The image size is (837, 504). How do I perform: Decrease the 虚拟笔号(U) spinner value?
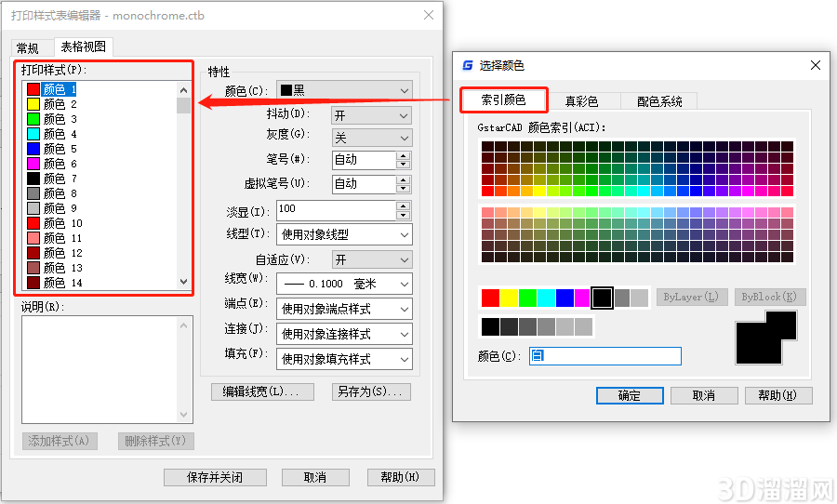click(404, 189)
